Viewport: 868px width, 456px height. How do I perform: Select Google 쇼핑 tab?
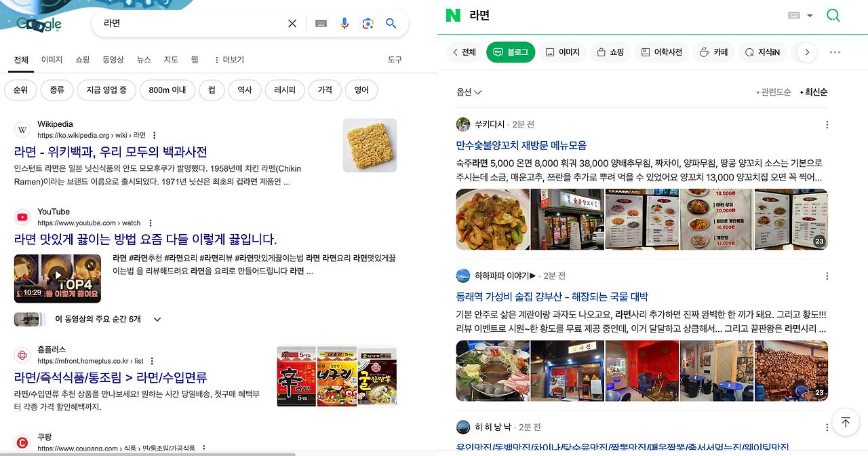pyautogui.click(x=82, y=60)
